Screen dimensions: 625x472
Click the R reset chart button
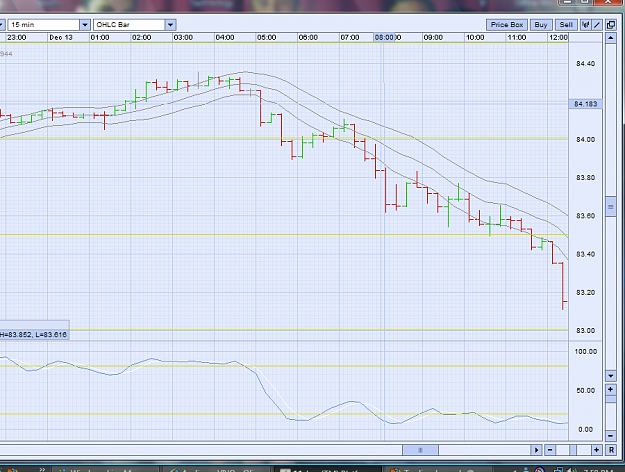click(x=611, y=450)
